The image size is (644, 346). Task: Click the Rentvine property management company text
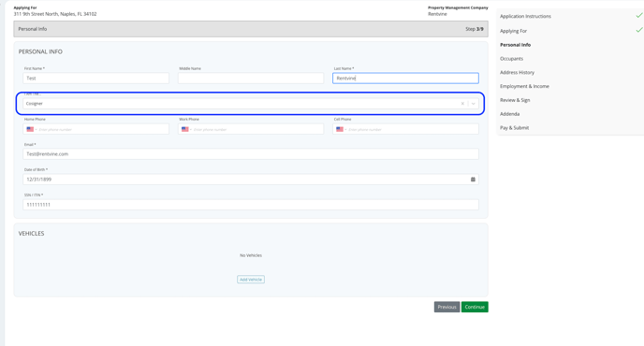(437, 14)
